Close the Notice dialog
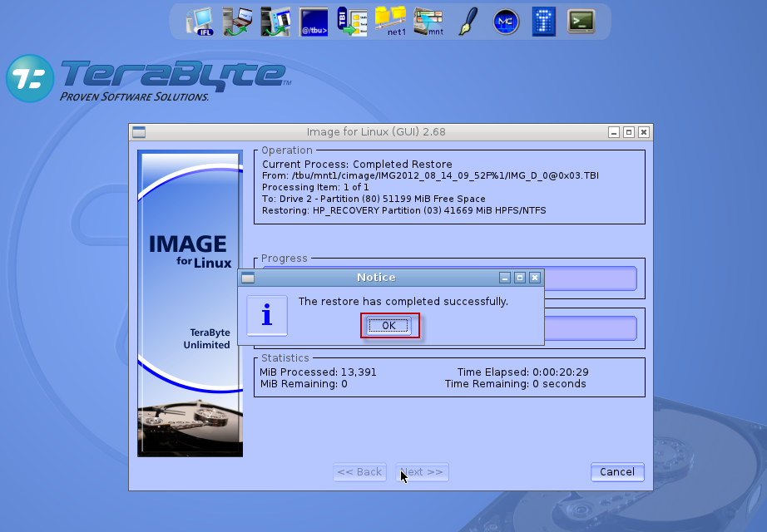This screenshot has height=532, width=767. tap(535, 278)
